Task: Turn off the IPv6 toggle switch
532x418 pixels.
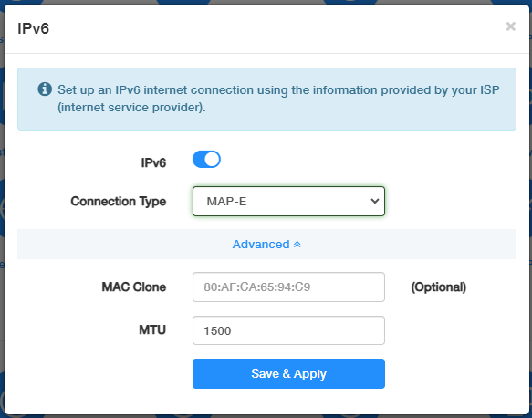Action: pyautogui.click(x=206, y=160)
